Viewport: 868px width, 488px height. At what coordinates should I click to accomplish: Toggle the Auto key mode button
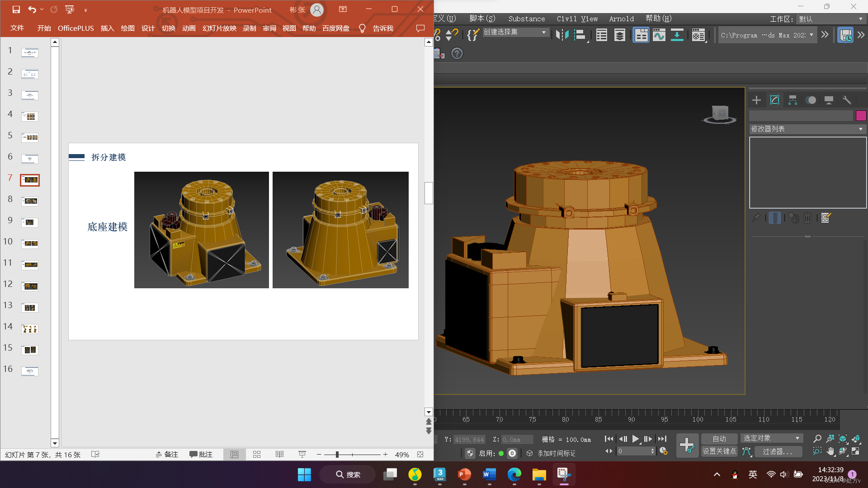pyautogui.click(x=719, y=439)
